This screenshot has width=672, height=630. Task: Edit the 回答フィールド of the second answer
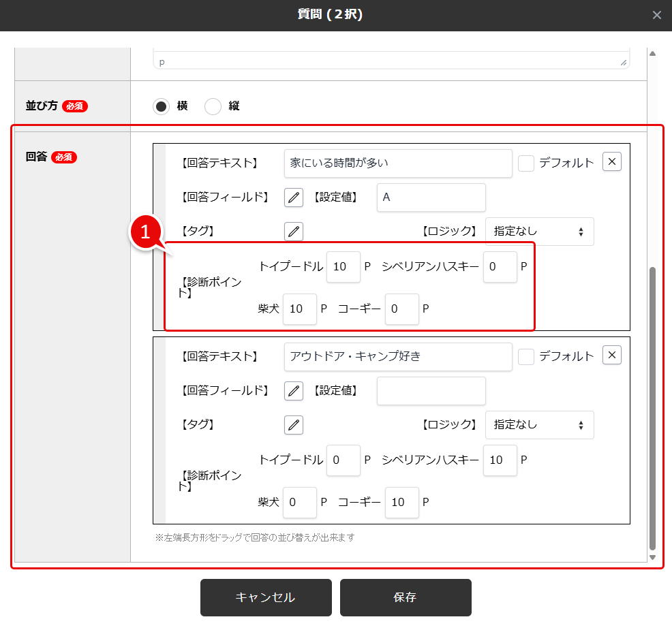pyautogui.click(x=293, y=391)
